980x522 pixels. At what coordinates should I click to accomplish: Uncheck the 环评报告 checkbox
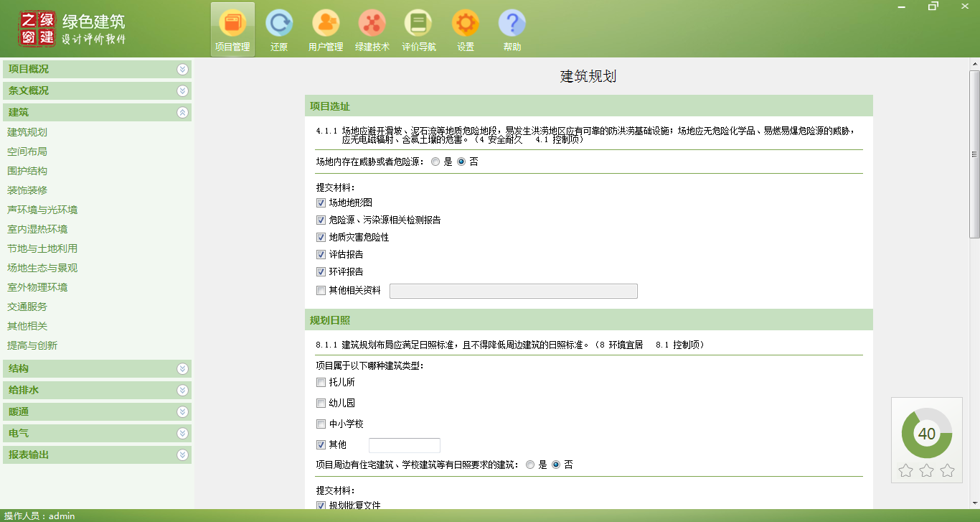tap(320, 271)
